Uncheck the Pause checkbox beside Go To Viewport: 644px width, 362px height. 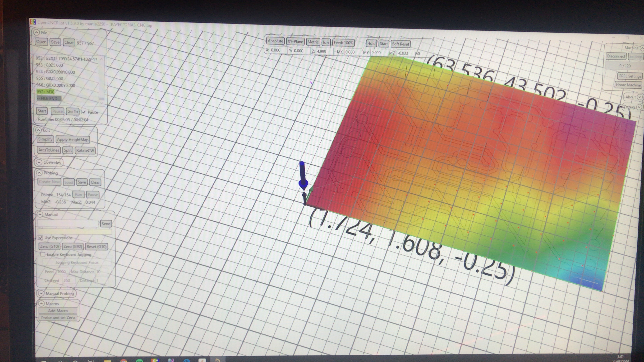[x=84, y=112]
